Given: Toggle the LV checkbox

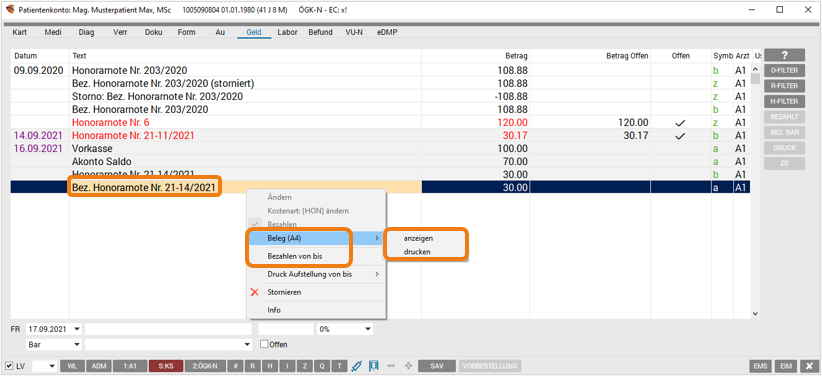Looking at the screenshot, I should (x=9, y=366).
